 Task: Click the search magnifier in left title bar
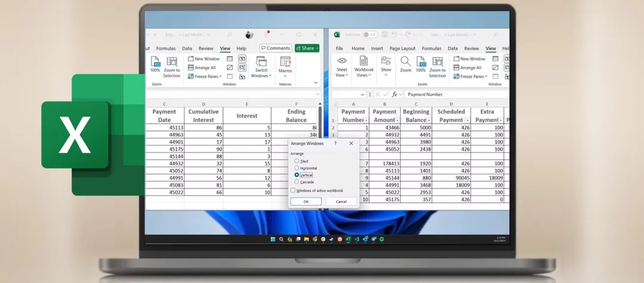tap(230, 35)
